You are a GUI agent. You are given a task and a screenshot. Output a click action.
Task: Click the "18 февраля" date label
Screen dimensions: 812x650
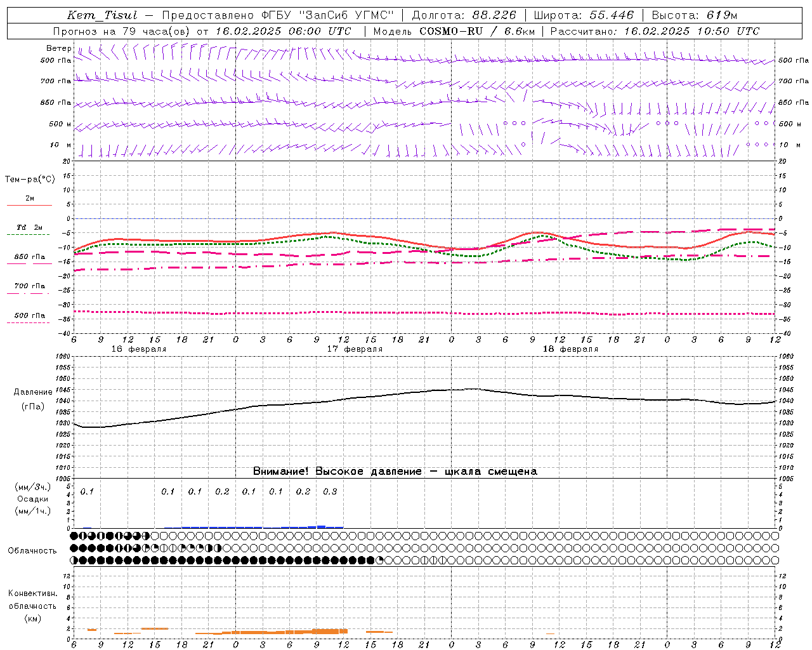(570, 349)
